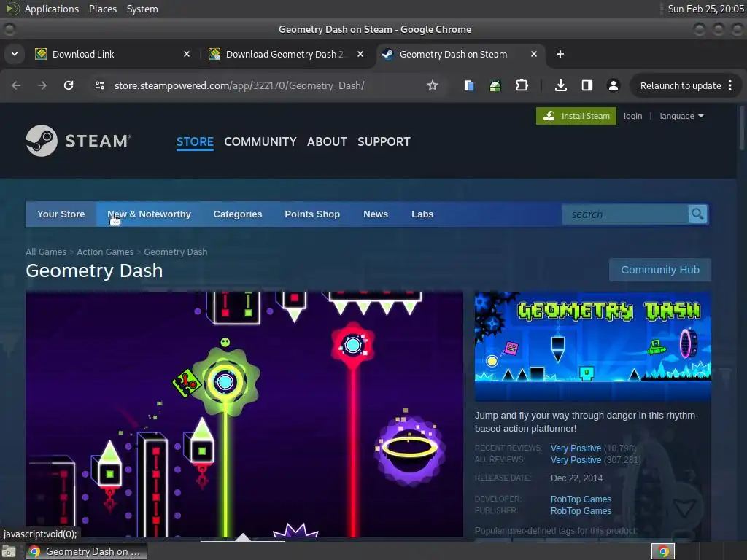
Task: Open the Categories menu
Action: [x=238, y=214]
